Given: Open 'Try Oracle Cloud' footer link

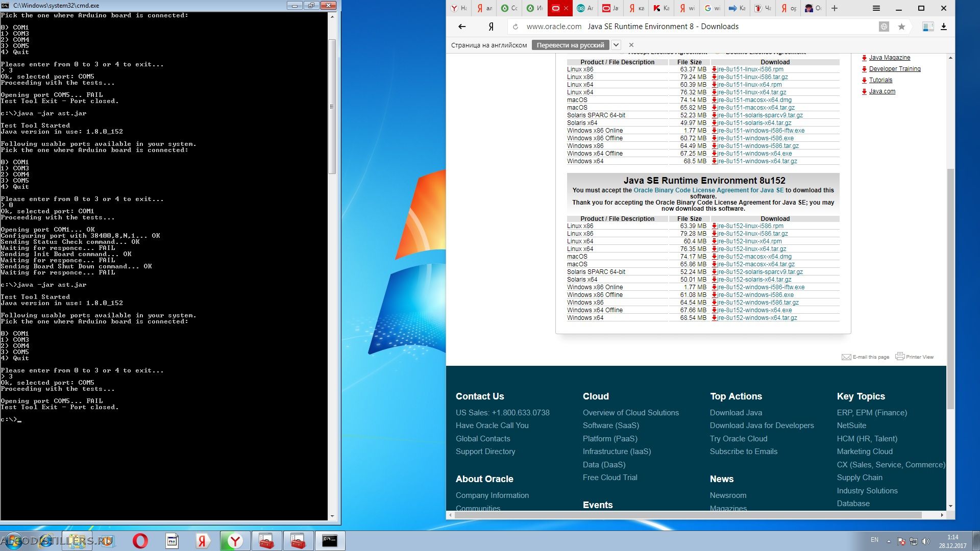Looking at the screenshot, I should [738, 439].
